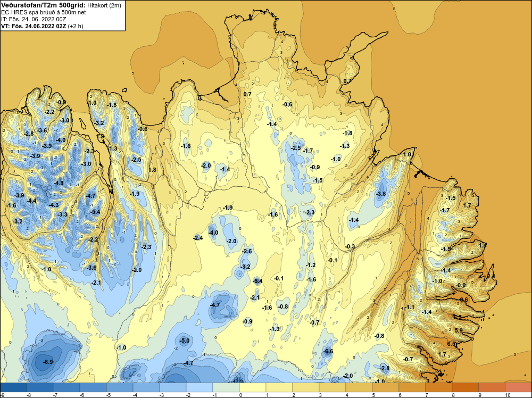Click the -0.3 temperature value
The height and width of the screenshot is (398, 532).
tap(350, 246)
